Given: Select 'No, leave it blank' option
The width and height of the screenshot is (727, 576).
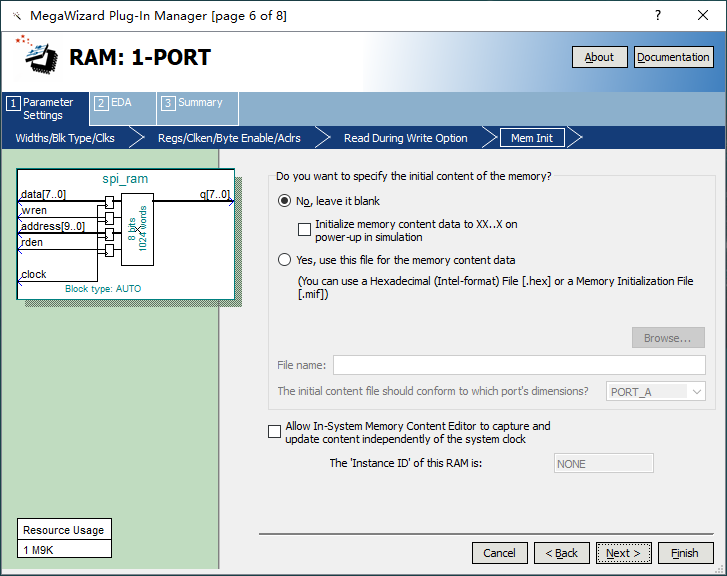Looking at the screenshot, I should (x=285, y=201).
